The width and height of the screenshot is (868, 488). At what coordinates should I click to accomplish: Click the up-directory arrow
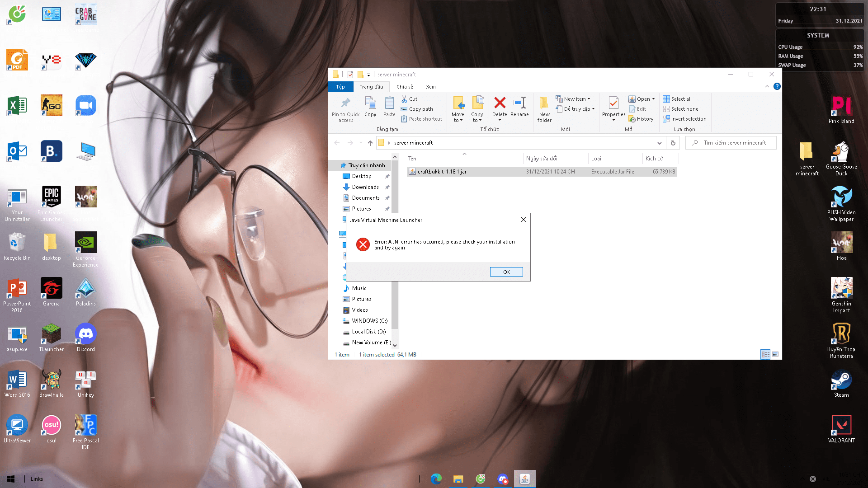[370, 143]
